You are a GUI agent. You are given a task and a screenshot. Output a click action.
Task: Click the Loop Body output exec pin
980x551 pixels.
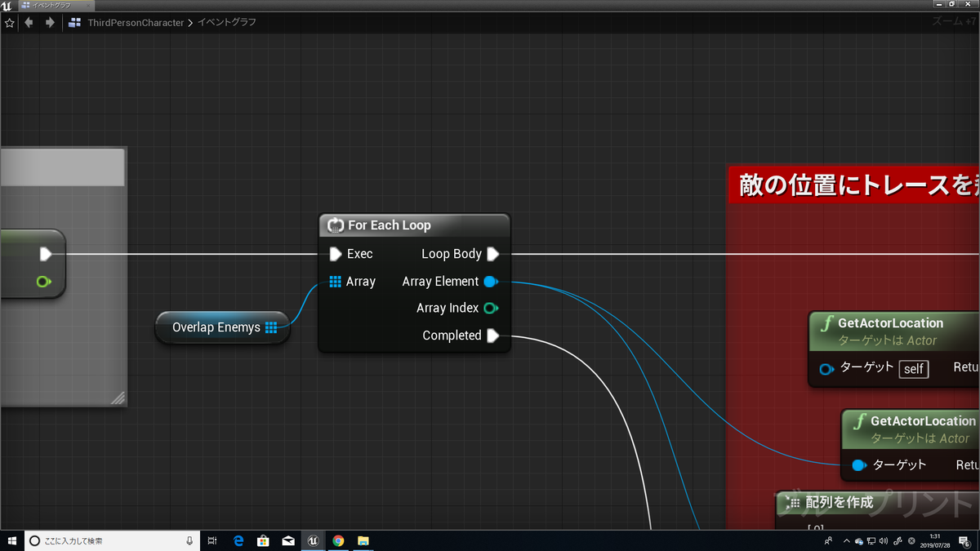click(492, 254)
